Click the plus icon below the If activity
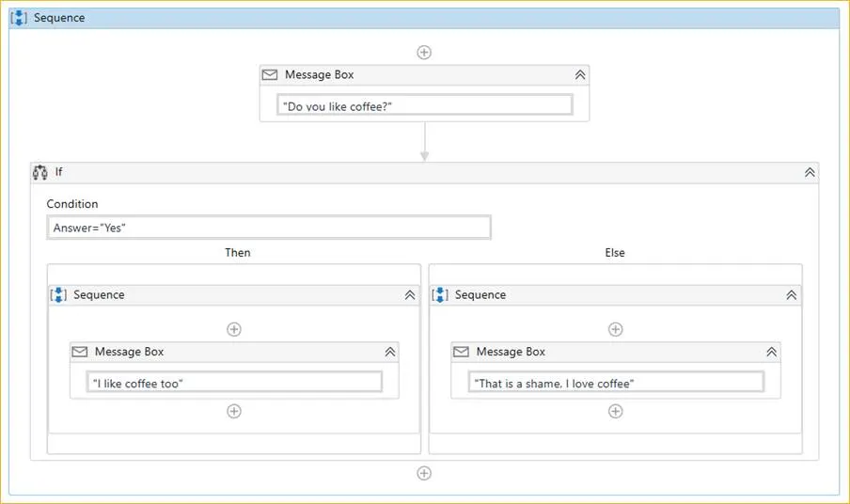Image resolution: width=850 pixels, height=504 pixels. coord(424,473)
